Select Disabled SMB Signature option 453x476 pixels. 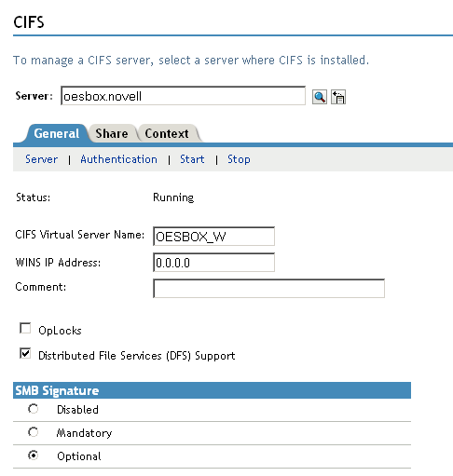(33, 409)
